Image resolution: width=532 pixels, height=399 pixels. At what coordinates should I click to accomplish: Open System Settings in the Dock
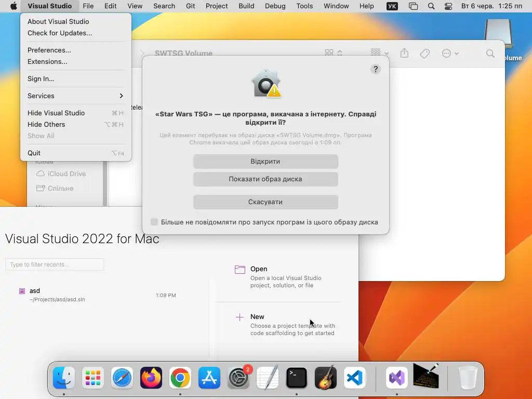point(238,378)
